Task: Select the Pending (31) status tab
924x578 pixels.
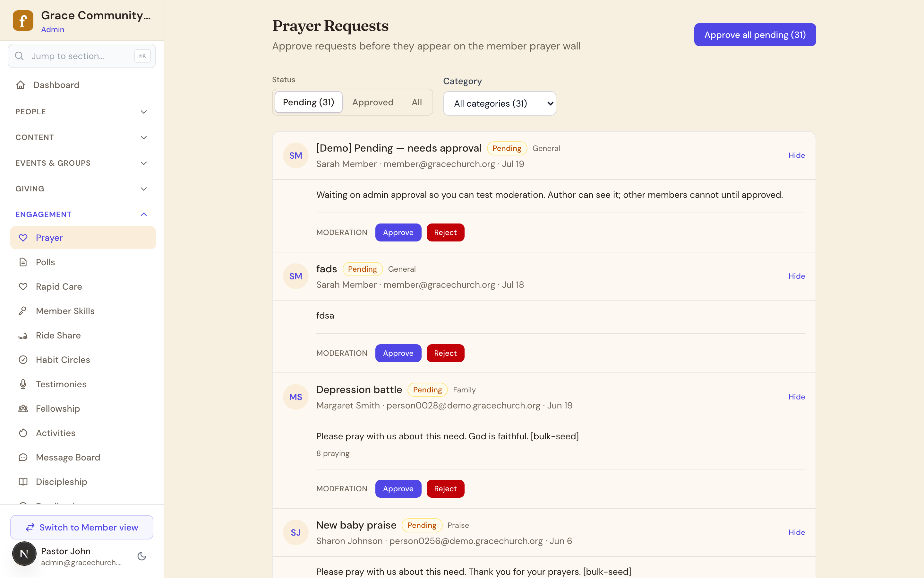Action: 309,102
